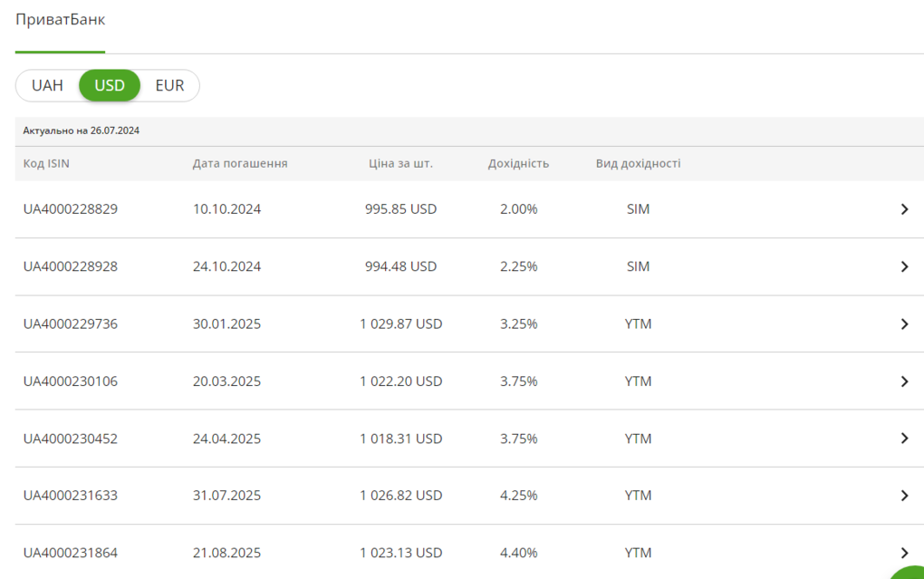Open bond code UA4000230452
924x579 pixels.
(x=71, y=439)
